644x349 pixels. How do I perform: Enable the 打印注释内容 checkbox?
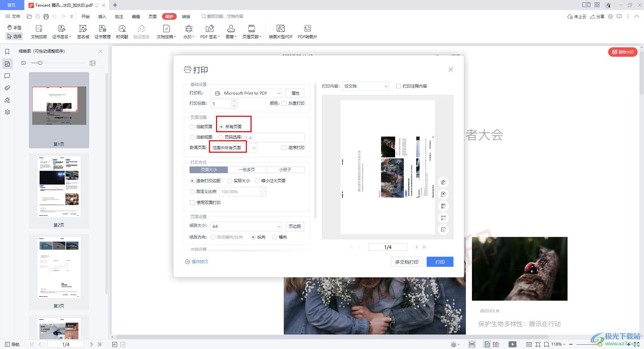tap(398, 86)
